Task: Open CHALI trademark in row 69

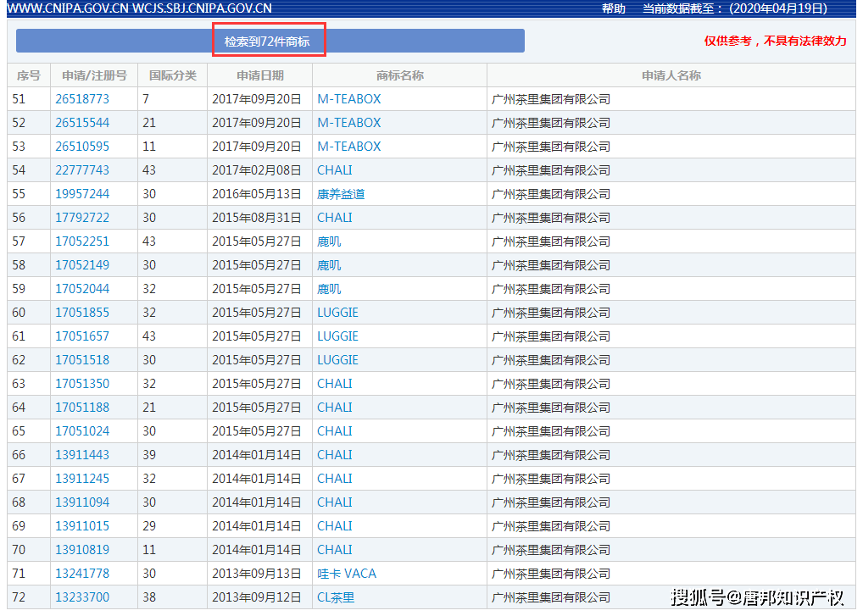Action: click(x=335, y=526)
